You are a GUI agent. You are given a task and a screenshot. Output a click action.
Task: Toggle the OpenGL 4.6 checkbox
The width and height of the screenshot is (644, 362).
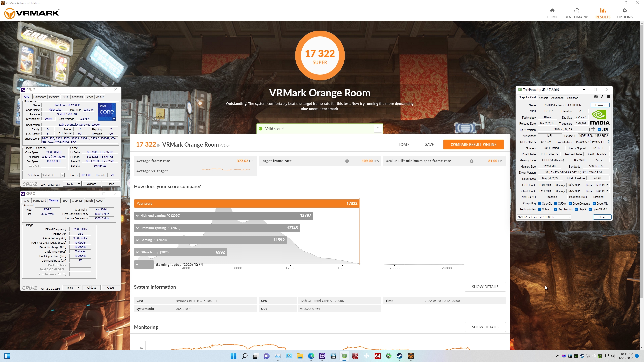[x=590, y=209]
